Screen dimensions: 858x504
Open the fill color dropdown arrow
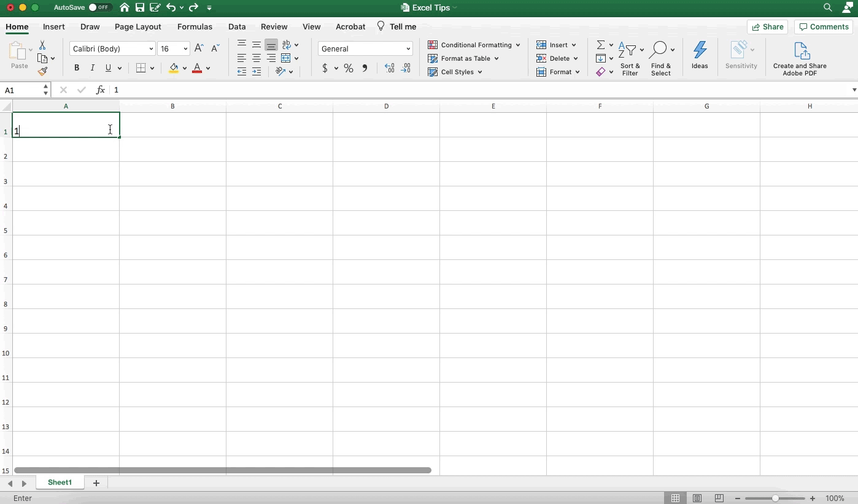185,69
